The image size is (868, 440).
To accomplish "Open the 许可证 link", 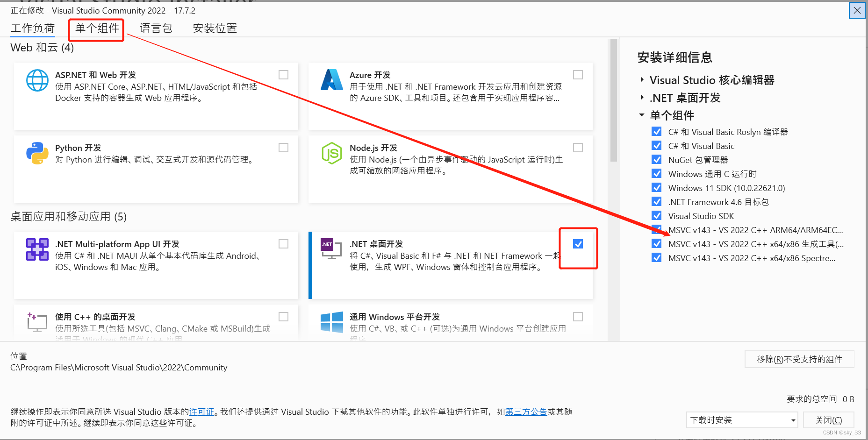I will click(x=202, y=412).
